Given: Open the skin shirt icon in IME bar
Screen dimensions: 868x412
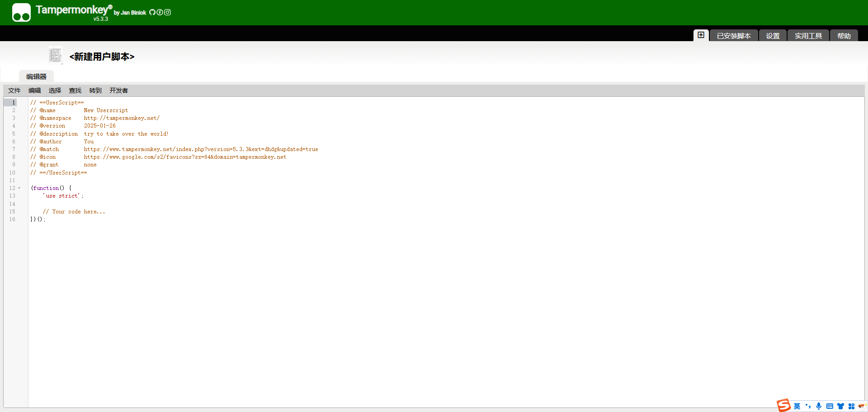Looking at the screenshot, I should click(840, 406).
